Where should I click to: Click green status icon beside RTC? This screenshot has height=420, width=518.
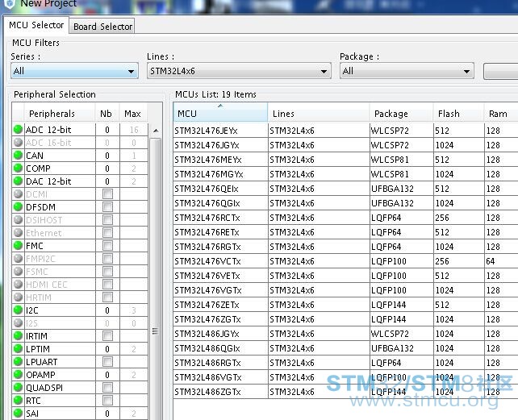click(x=19, y=400)
